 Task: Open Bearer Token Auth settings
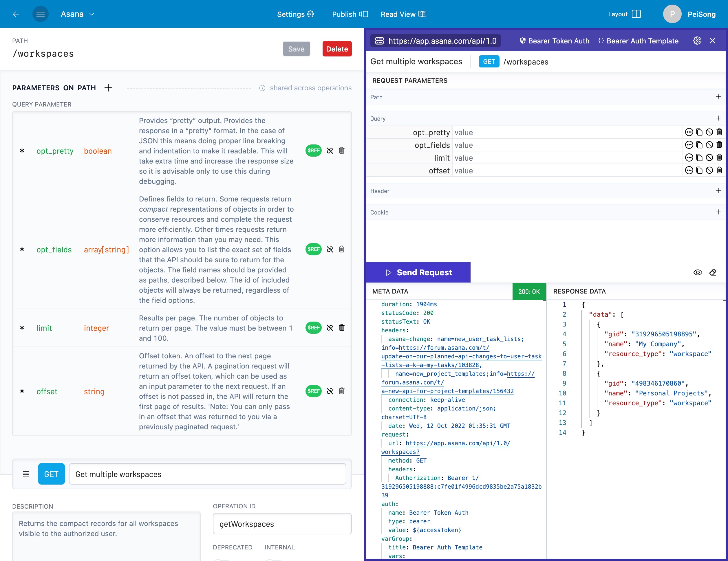click(x=554, y=41)
